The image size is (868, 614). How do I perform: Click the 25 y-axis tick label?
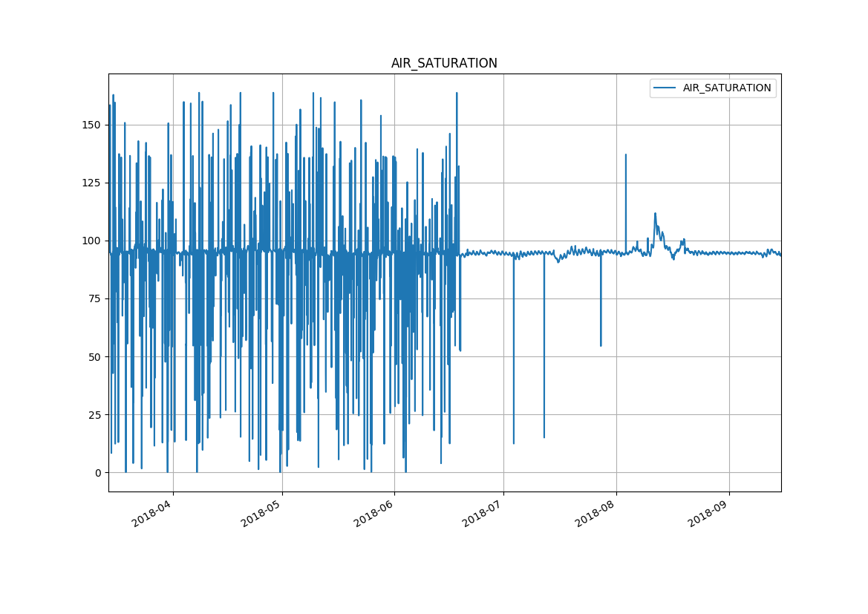coord(96,414)
